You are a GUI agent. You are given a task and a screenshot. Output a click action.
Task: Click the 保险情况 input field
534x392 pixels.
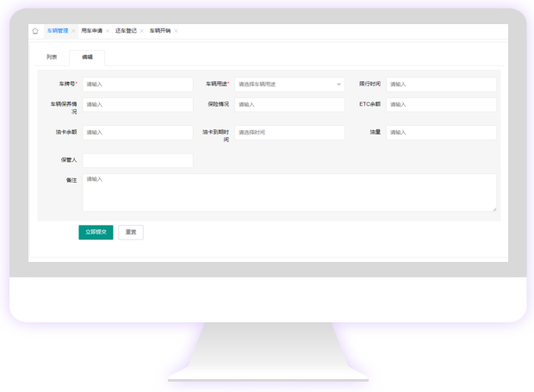289,104
